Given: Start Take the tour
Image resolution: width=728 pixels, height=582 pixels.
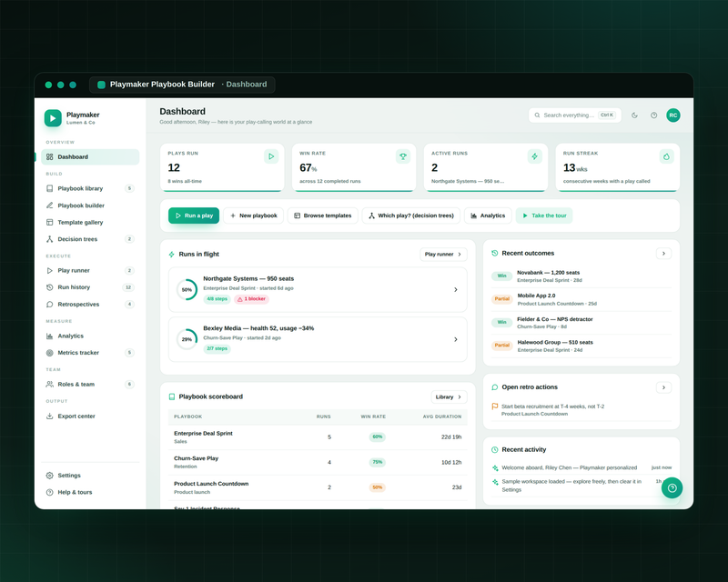Looking at the screenshot, I should tap(544, 216).
